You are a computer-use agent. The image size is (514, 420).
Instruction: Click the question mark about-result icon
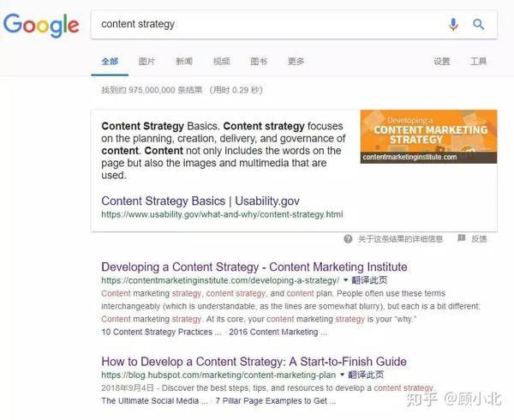pyautogui.click(x=348, y=238)
